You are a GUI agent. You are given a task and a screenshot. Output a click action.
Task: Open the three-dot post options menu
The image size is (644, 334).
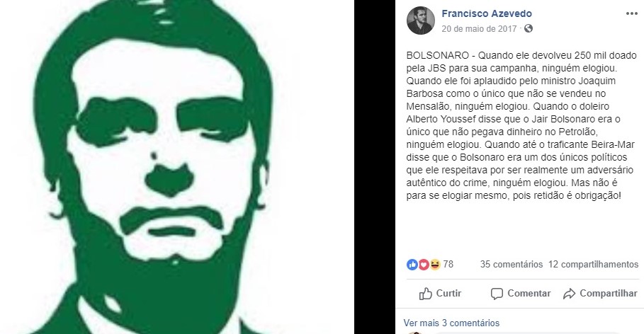[x=632, y=13]
